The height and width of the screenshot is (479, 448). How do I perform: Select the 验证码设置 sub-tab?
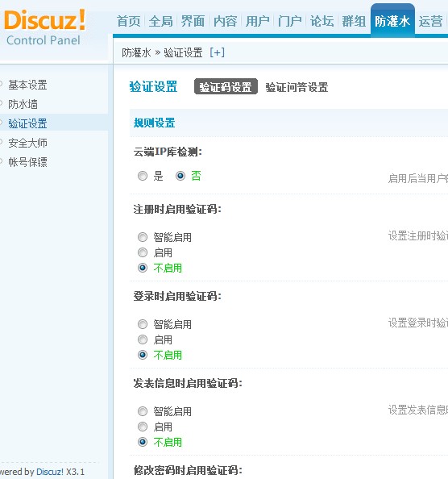226,87
